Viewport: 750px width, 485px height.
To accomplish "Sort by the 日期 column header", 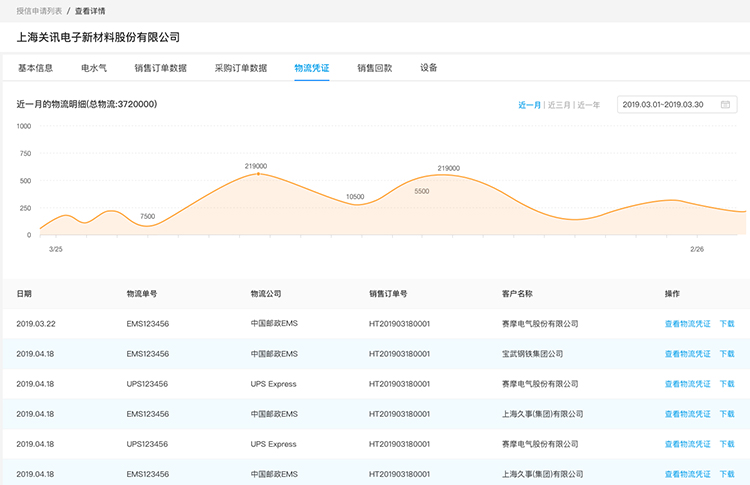I will (24, 294).
